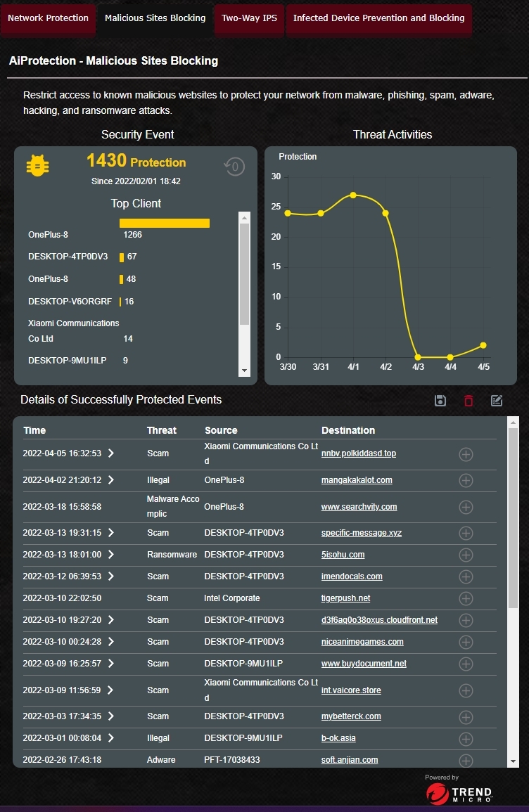Open the www.searchvity.com destination link
The height and width of the screenshot is (812, 529).
pyautogui.click(x=359, y=507)
